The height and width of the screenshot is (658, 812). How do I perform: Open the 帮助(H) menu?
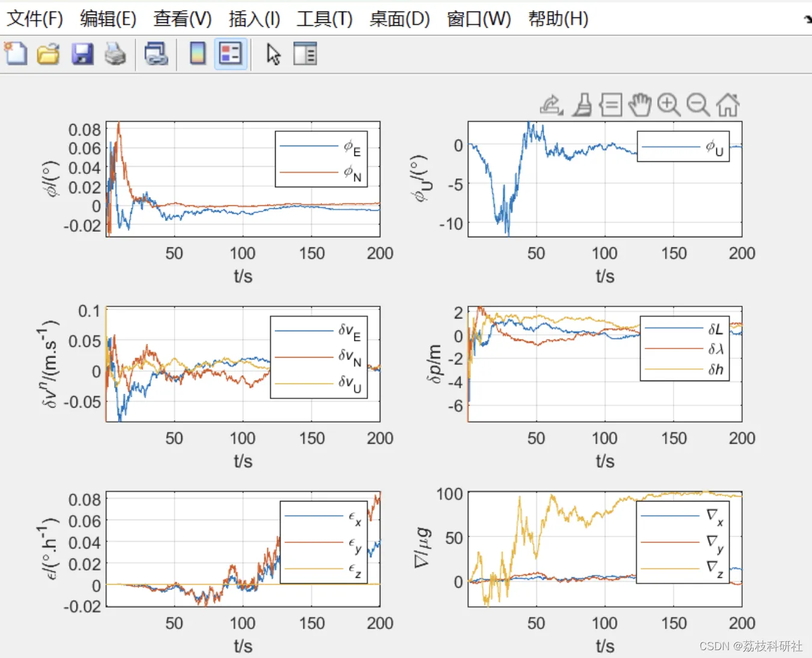click(558, 19)
